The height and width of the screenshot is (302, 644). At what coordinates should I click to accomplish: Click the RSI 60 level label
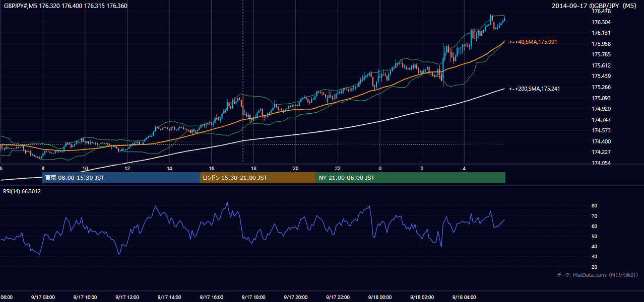tap(595, 226)
